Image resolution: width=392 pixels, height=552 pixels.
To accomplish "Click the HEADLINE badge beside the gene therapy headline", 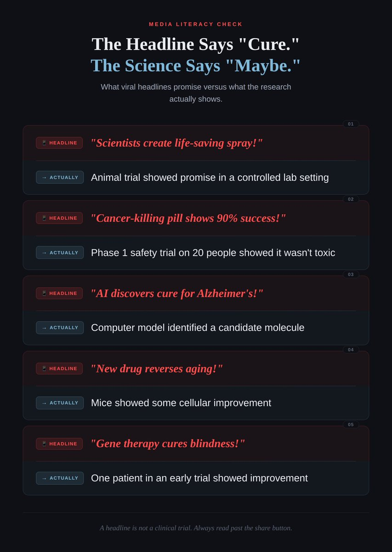I will [x=59, y=444].
